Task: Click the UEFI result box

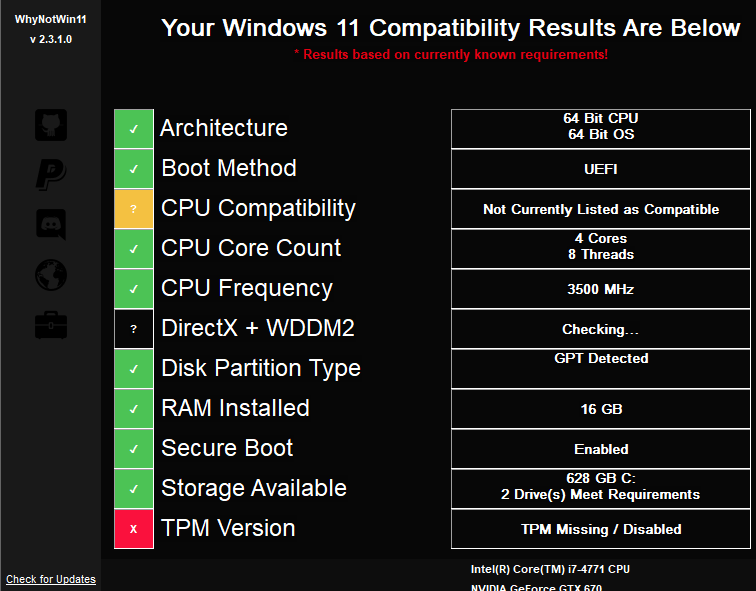Action: tap(601, 169)
